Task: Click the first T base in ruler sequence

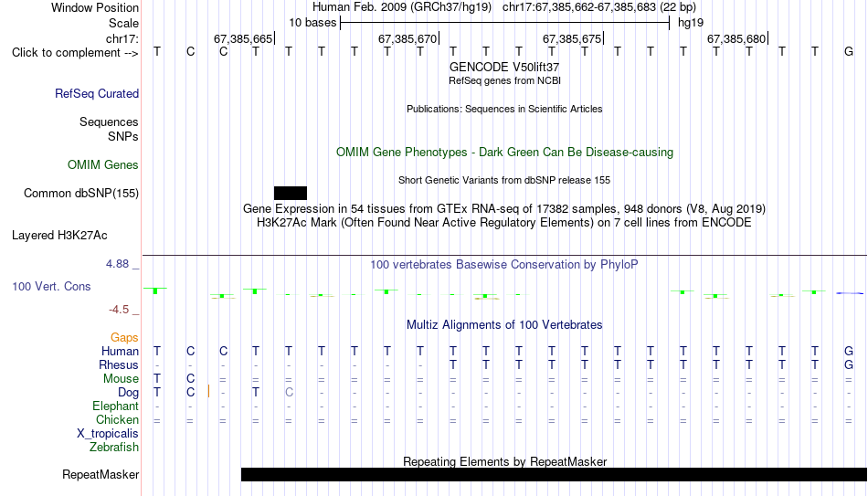Action: [157, 52]
